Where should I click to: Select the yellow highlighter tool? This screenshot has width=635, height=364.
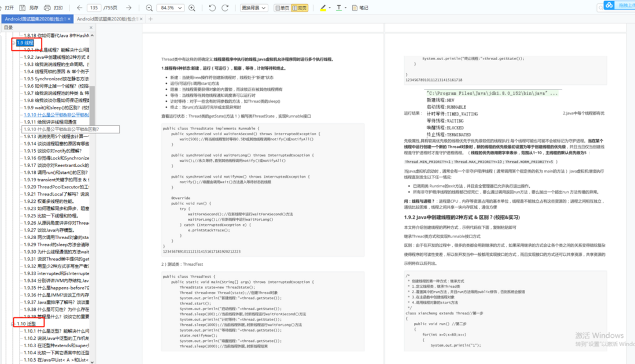point(323,8)
